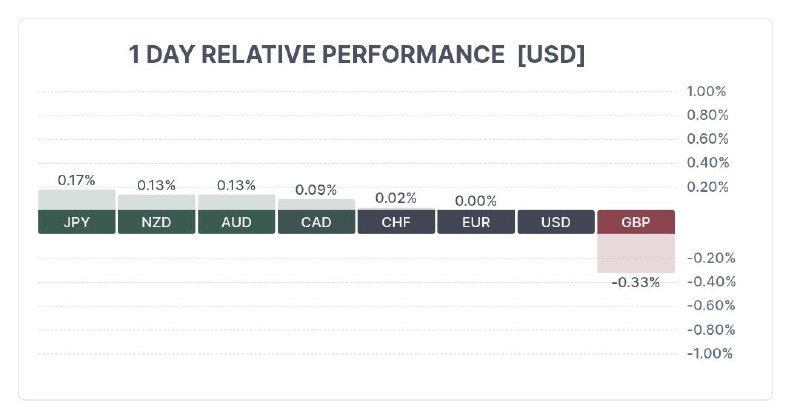The height and width of the screenshot is (414, 800).
Task: Click the -0.33% value below GBP
Action: point(636,282)
